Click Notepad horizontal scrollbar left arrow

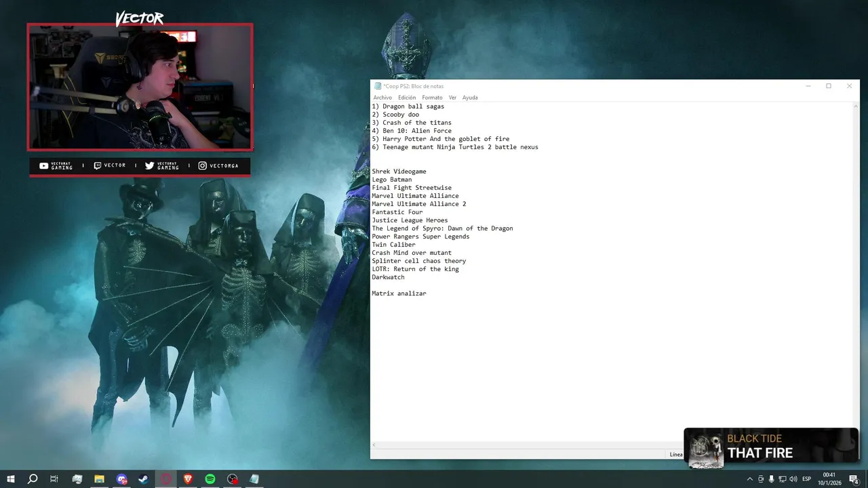(x=374, y=445)
